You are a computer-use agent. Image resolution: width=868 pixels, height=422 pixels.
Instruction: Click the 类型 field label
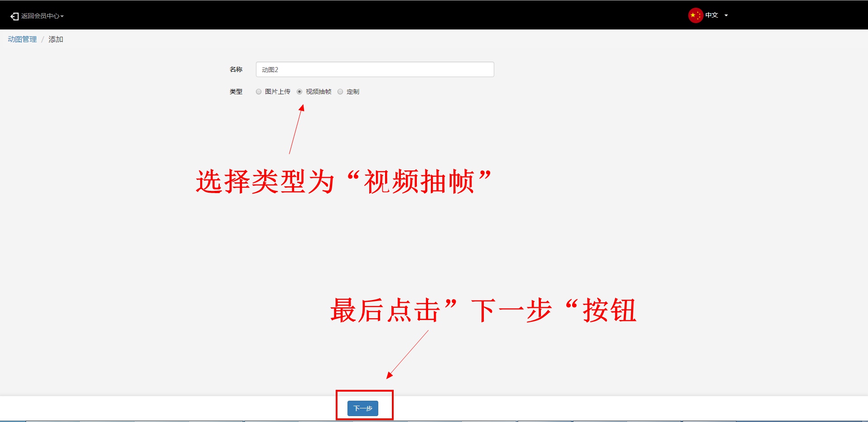tap(236, 92)
